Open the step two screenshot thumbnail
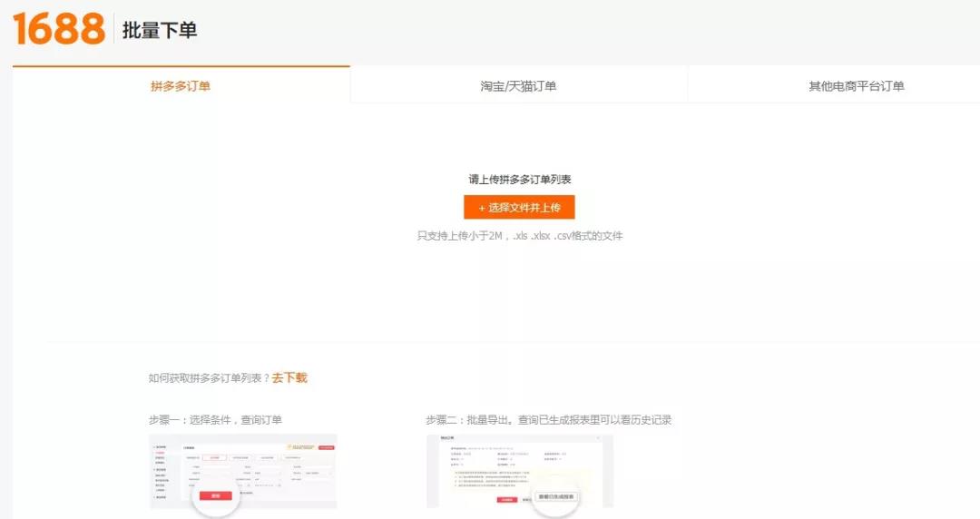This screenshot has height=519, width=980. pos(519,471)
